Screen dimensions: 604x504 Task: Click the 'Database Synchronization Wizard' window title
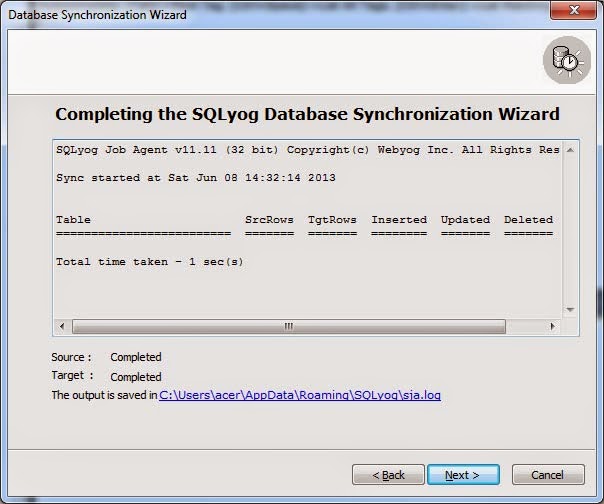pos(97,15)
